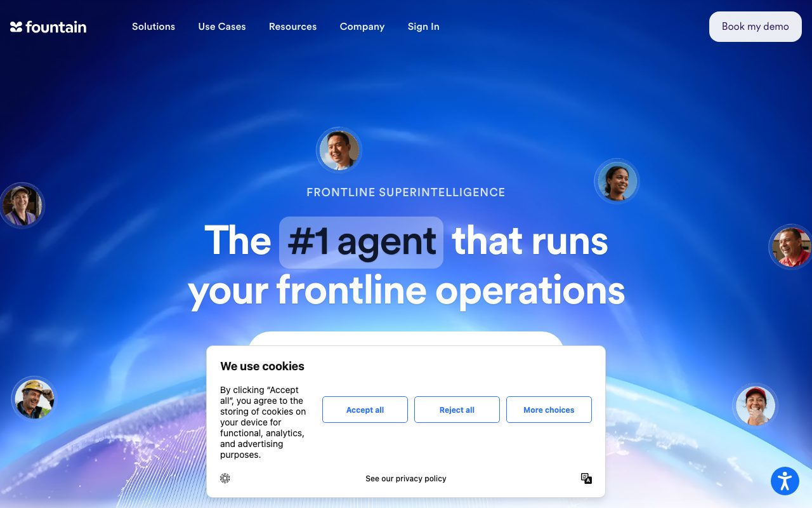The image size is (812, 508).
Task: Select the avatar of the woman in a purple shirt
Action: (x=22, y=206)
